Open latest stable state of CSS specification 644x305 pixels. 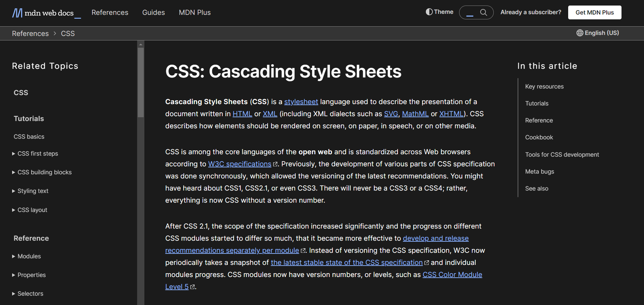point(347,262)
